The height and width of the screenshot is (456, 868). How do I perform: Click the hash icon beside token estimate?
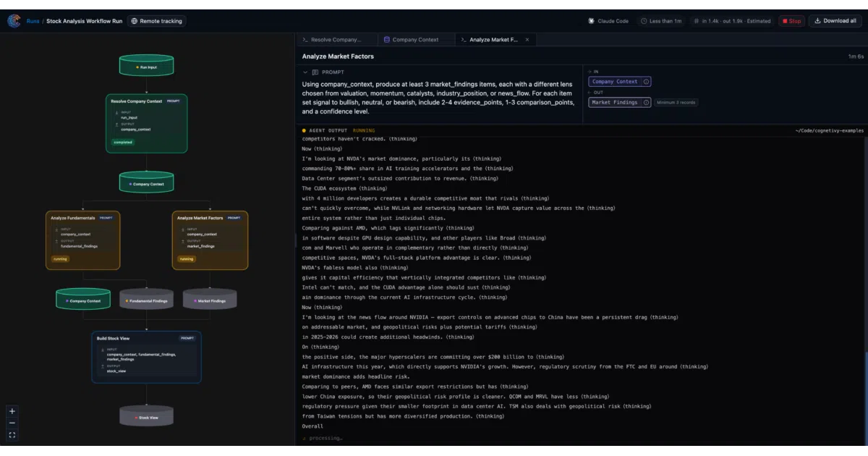click(x=696, y=21)
